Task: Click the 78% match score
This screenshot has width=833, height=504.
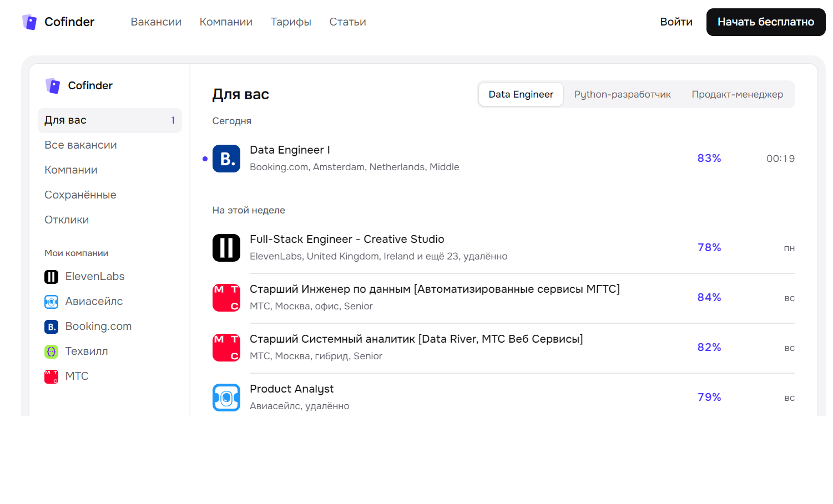Action: click(x=709, y=247)
